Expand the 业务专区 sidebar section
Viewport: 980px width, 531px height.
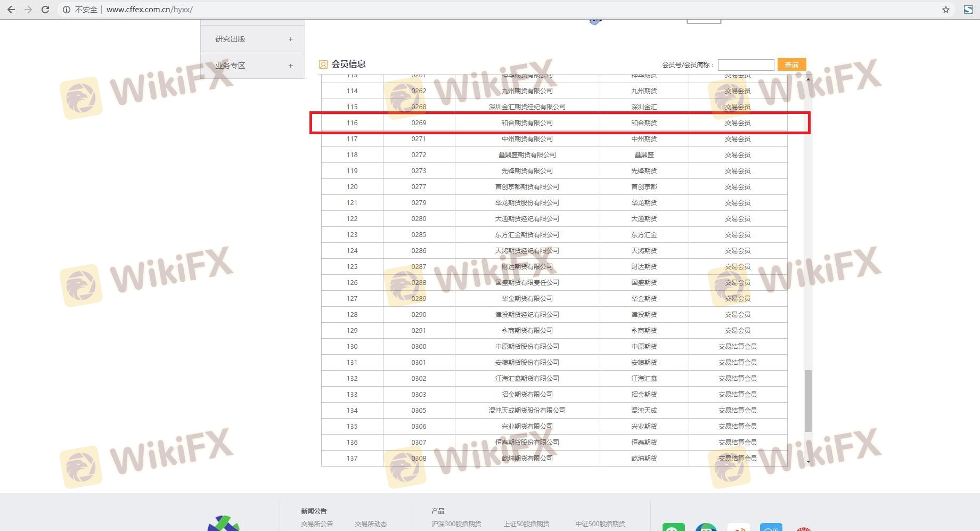[290, 66]
